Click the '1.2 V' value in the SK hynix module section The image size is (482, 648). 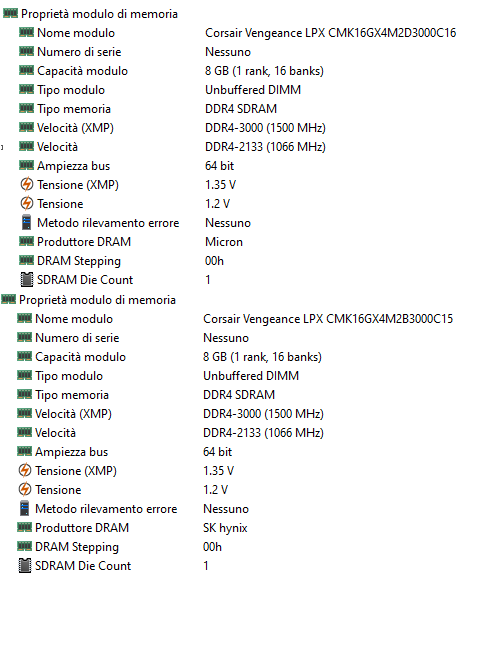coord(215,490)
